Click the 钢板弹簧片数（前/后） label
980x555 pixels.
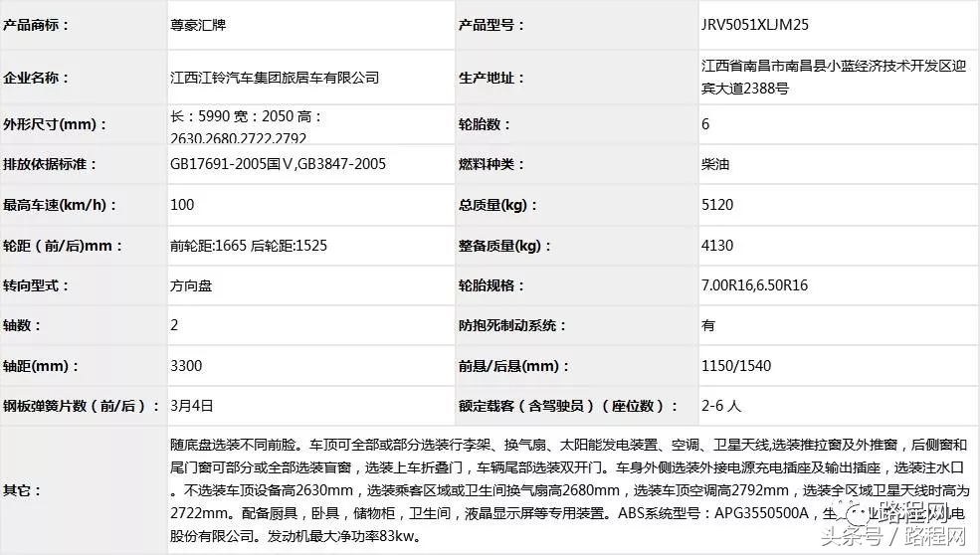82,406
